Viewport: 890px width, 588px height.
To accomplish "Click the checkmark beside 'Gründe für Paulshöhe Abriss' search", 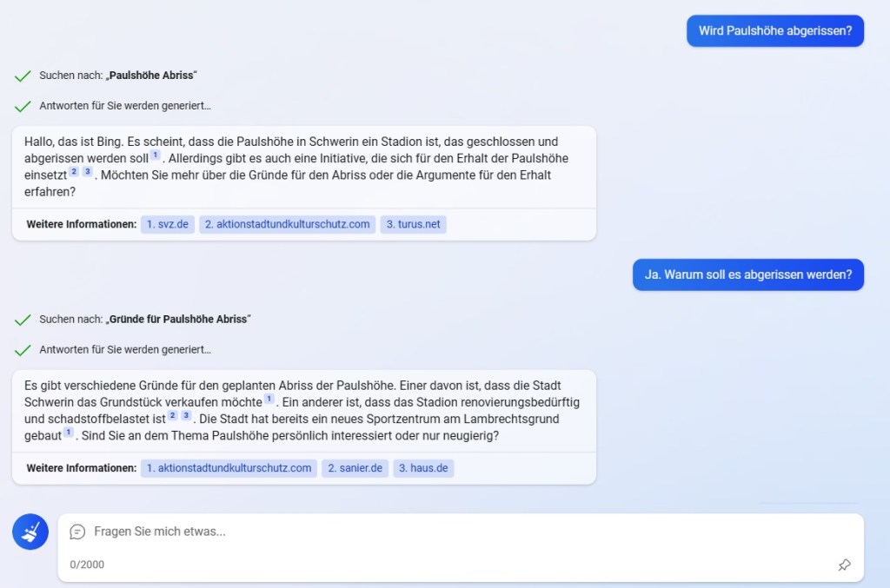I will click(x=23, y=320).
